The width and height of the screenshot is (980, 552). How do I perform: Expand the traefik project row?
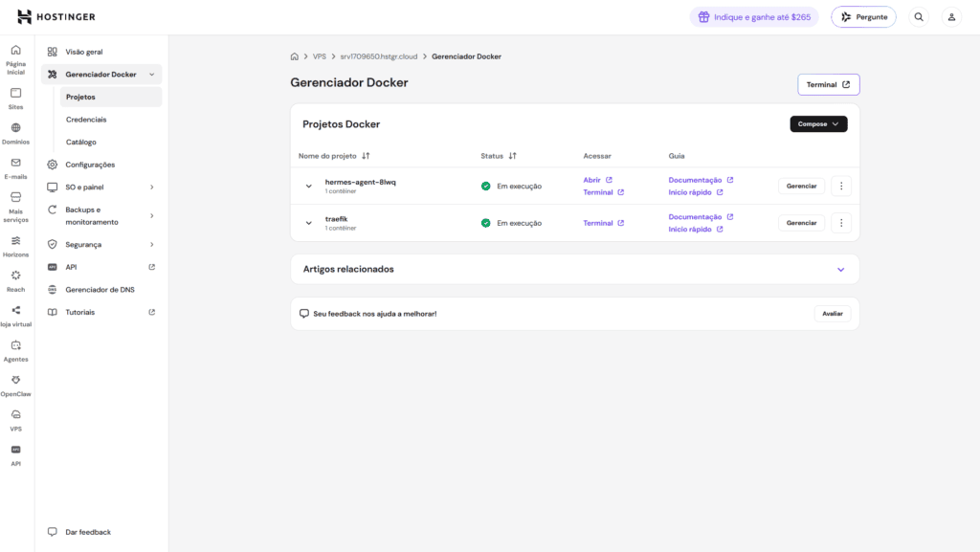click(x=309, y=223)
